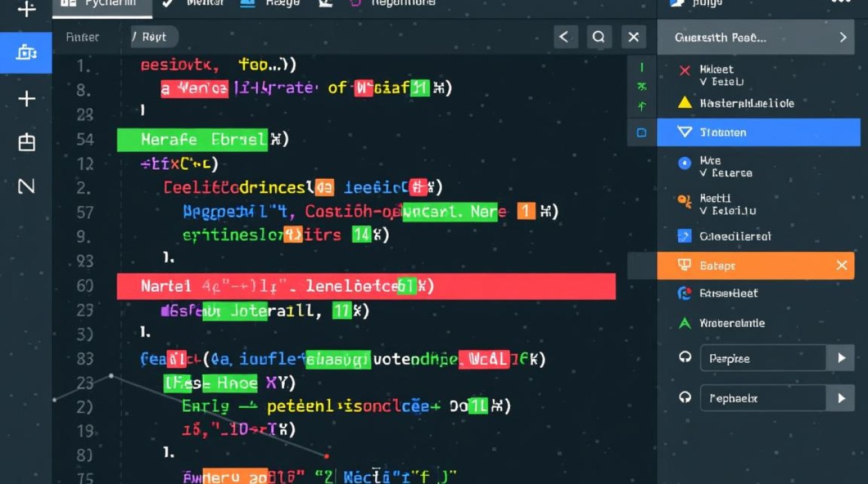
Task: Click the plus icon below the highlighted blue sidebar button
Action: coord(26,99)
